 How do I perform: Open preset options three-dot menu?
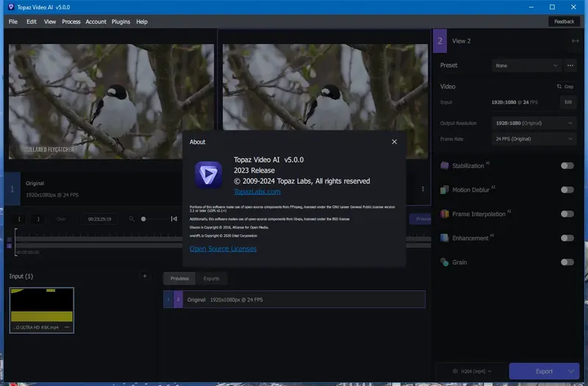point(570,65)
